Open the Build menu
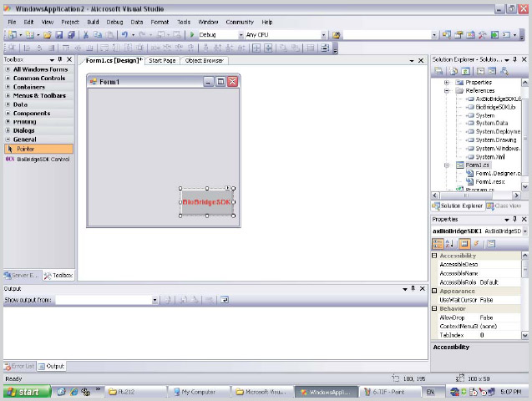 (93, 22)
